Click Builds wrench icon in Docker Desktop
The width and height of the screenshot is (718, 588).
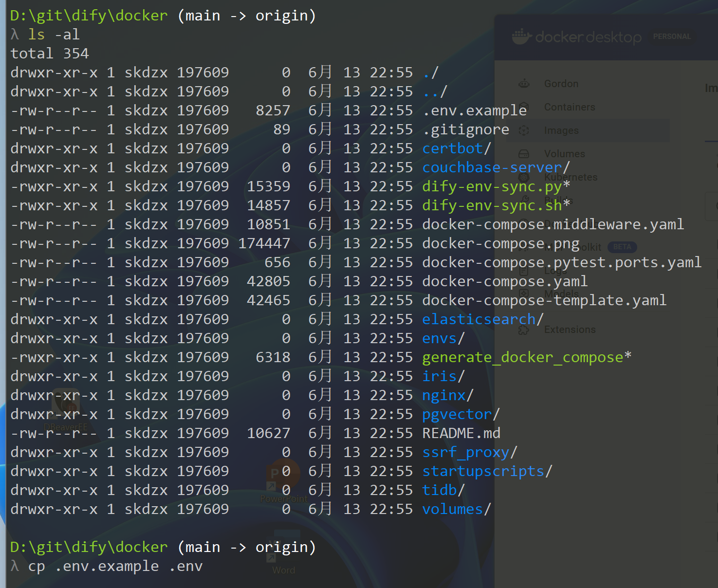click(x=524, y=200)
